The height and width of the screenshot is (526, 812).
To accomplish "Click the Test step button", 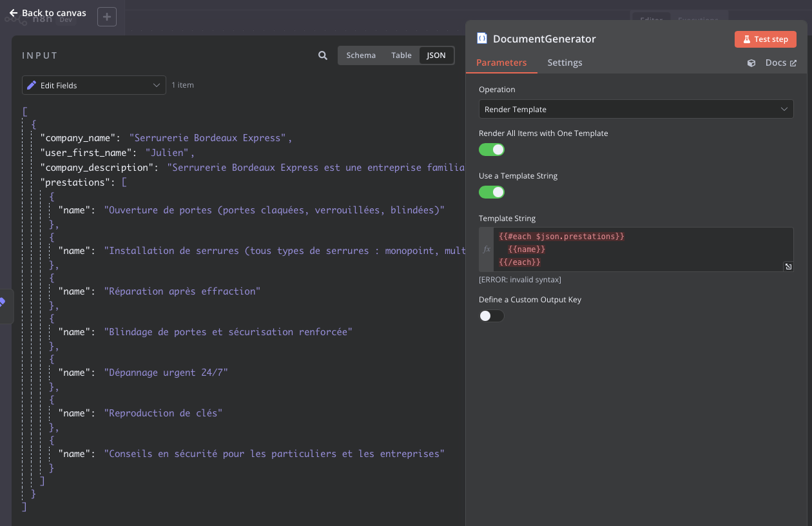I will click(765, 39).
